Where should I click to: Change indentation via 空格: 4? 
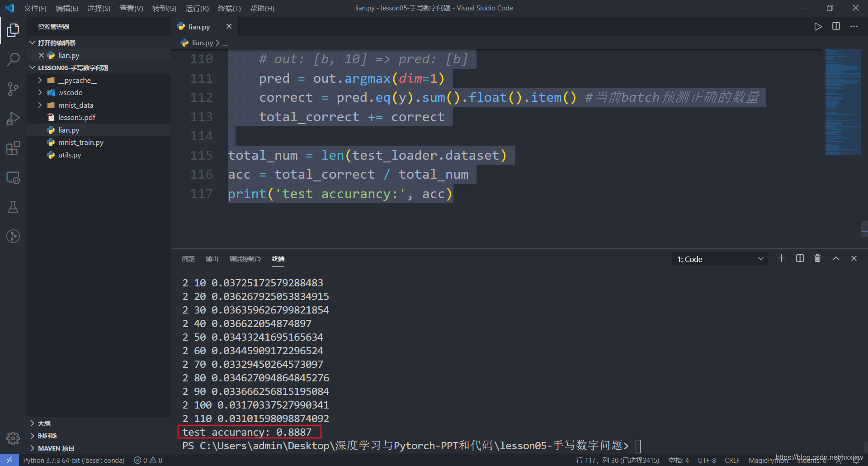[679, 460]
